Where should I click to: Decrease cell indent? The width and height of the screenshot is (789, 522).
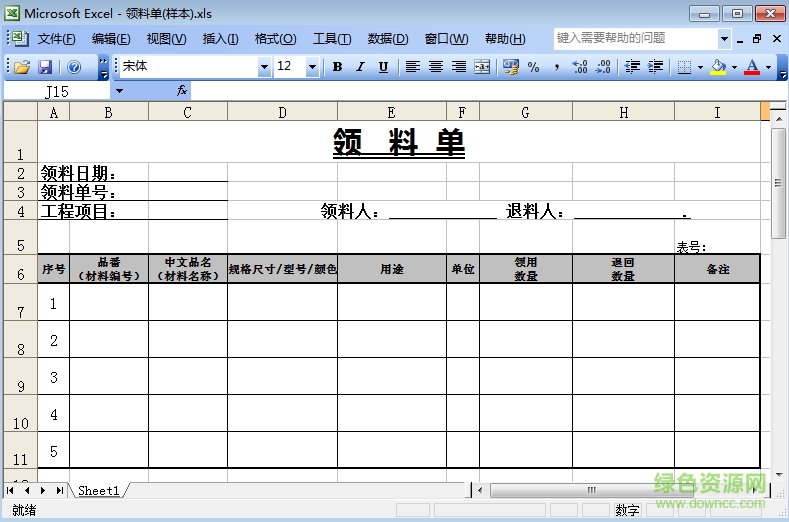click(632, 66)
